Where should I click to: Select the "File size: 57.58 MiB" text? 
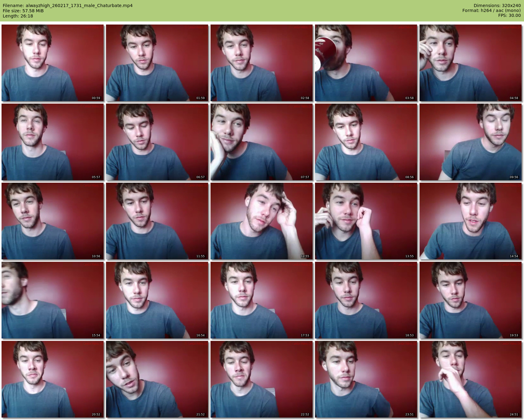[23, 11]
